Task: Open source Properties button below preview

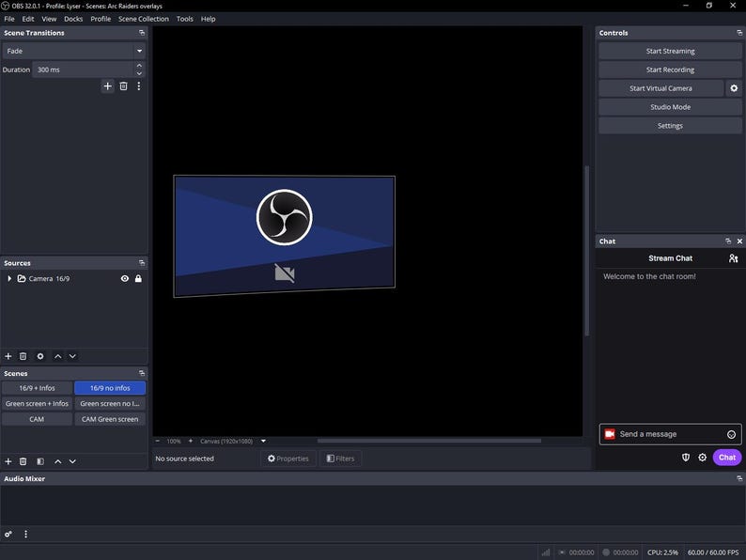Action: tap(288, 459)
